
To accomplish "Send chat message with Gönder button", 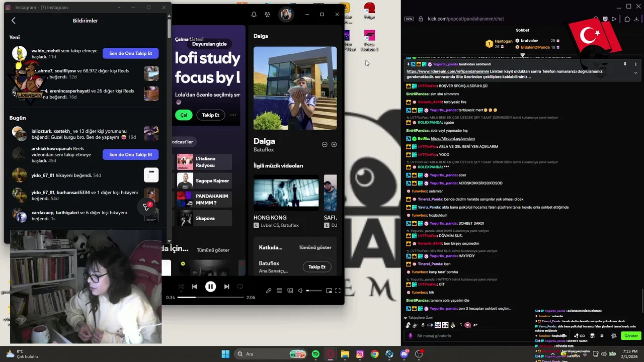I will tap(631, 336).
